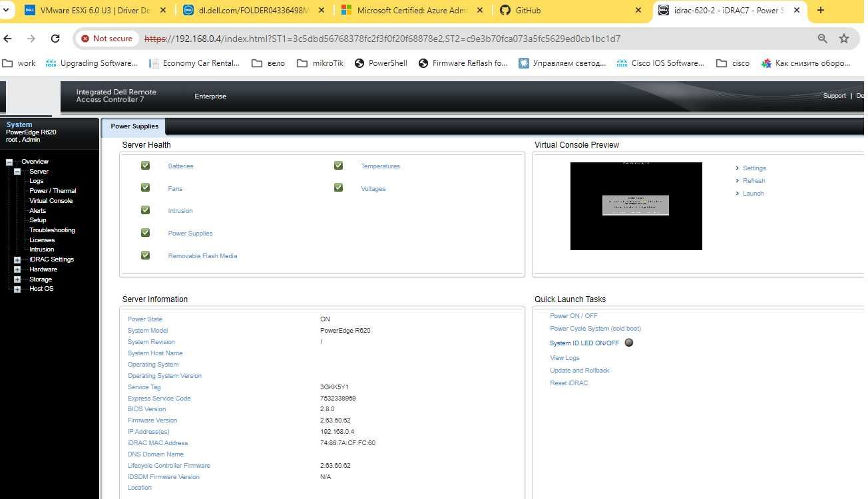Click Removable Flash Media green check icon
The height and width of the screenshot is (499, 868).
pyautogui.click(x=145, y=255)
